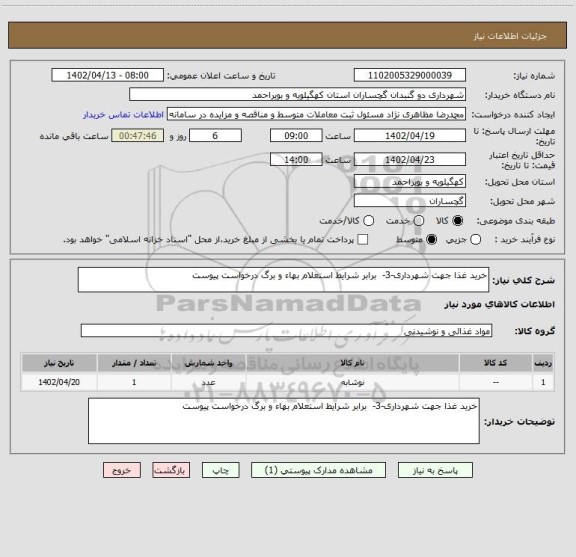Viewport: 576px width, 557px height.
Task: Click the نوشابه item name cell
Action: 352,382
